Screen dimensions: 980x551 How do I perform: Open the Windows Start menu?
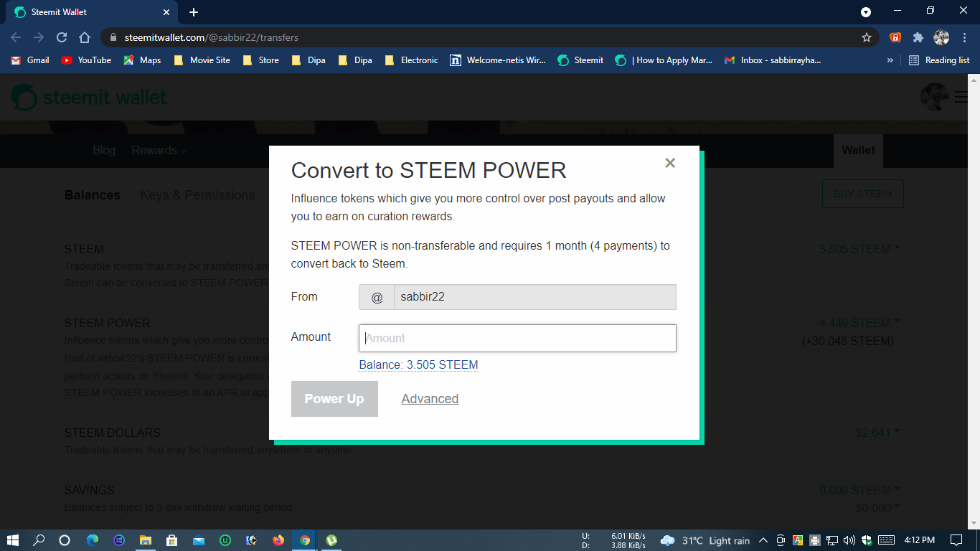pos(12,540)
